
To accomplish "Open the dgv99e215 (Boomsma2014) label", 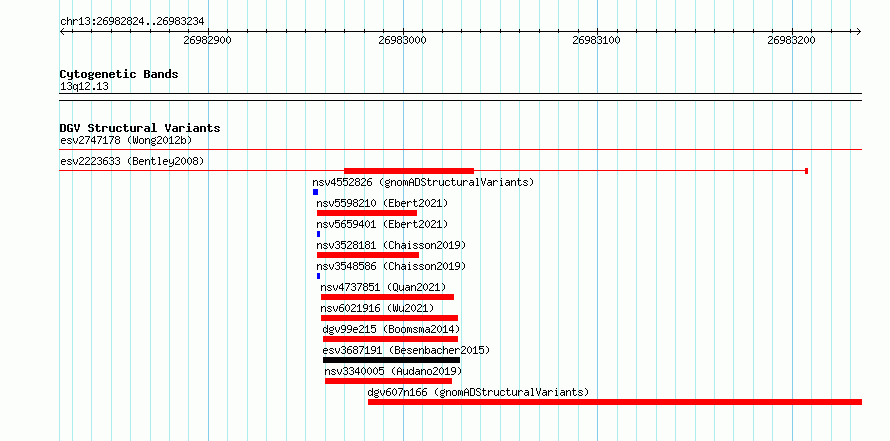I will pos(391,329).
